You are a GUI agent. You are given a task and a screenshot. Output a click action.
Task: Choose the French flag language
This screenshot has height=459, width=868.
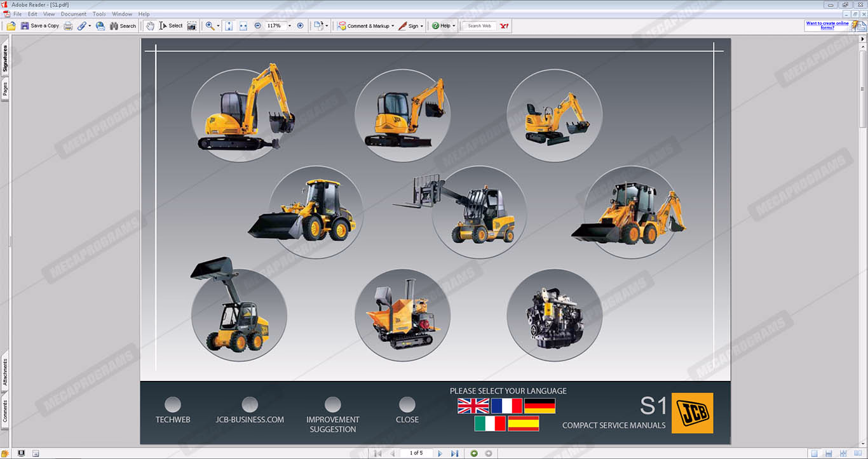[x=506, y=406]
